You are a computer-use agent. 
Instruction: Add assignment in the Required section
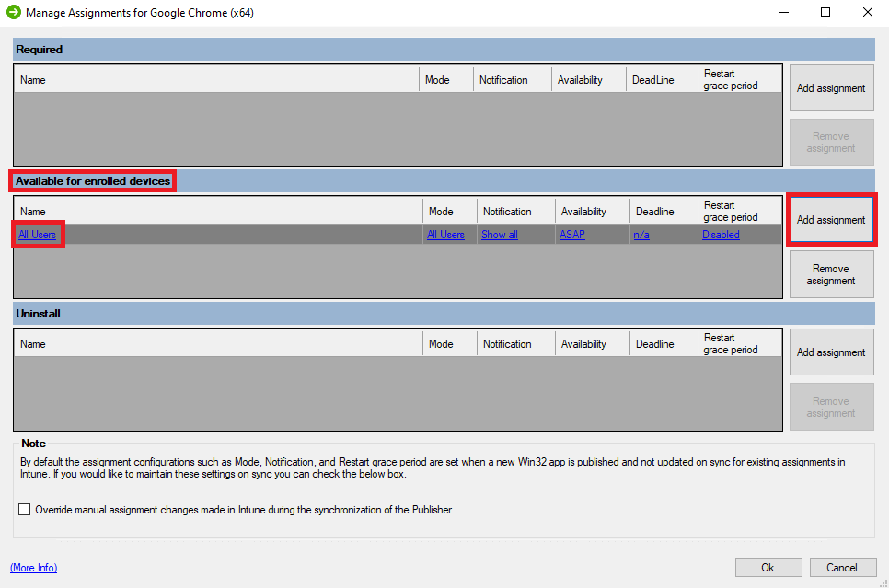pos(831,88)
